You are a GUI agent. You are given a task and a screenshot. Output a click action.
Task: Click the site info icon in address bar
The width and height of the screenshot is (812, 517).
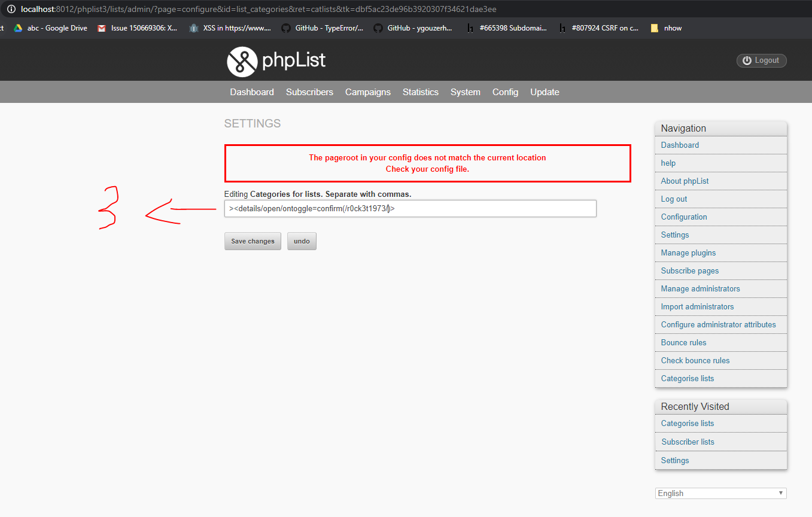point(11,9)
